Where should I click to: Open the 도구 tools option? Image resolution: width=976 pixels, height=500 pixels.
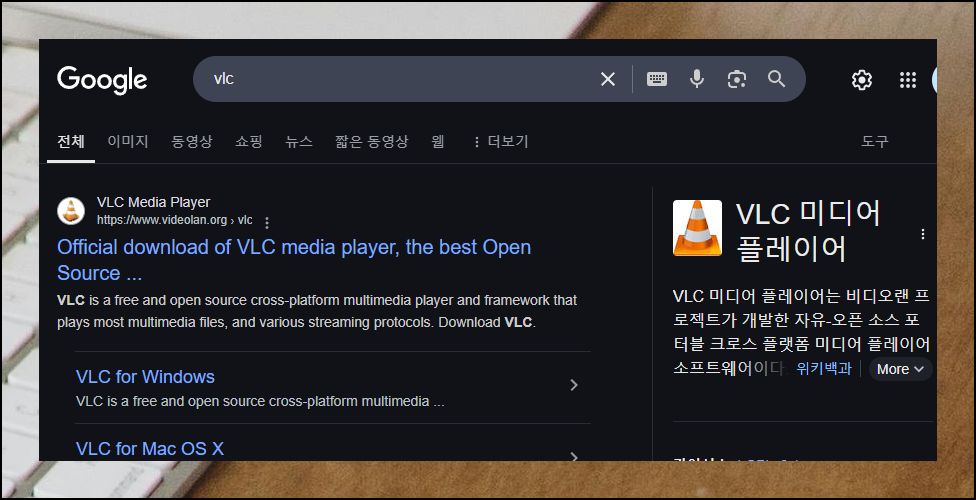coord(875,142)
